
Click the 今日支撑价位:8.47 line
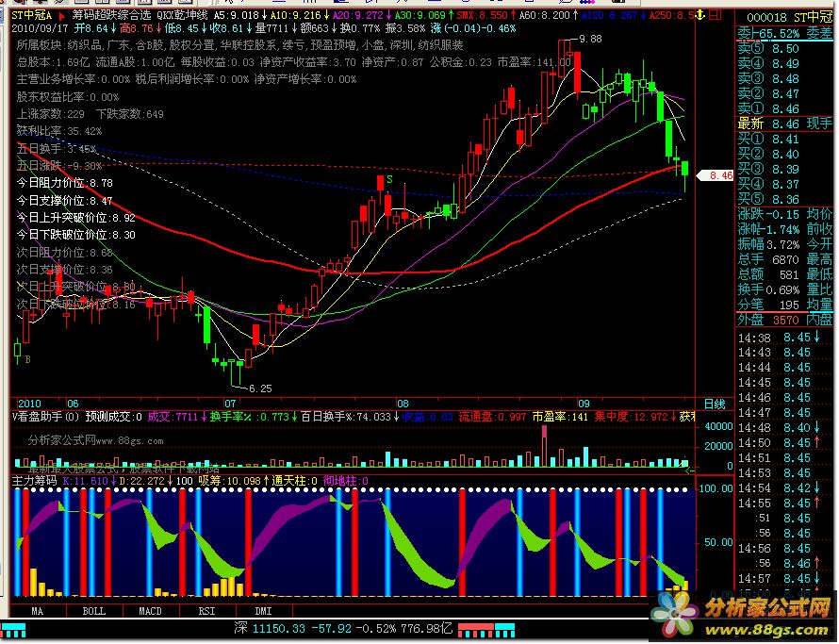coord(65,201)
